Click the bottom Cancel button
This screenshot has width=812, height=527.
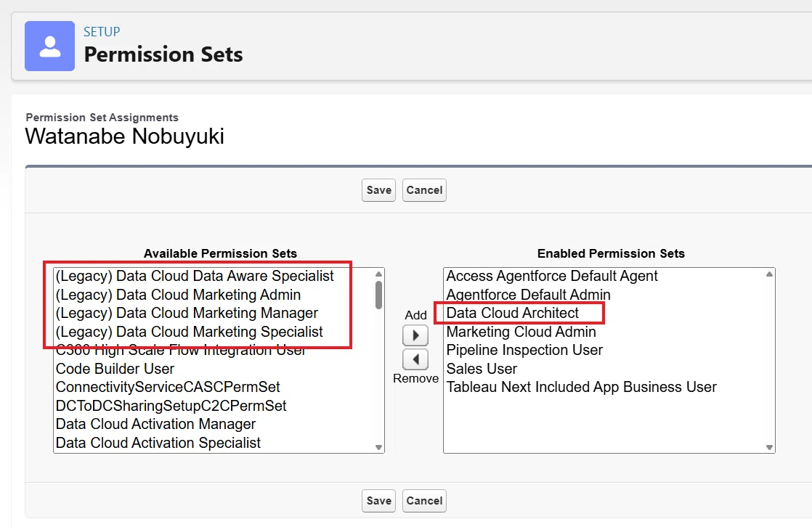[x=424, y=501]
